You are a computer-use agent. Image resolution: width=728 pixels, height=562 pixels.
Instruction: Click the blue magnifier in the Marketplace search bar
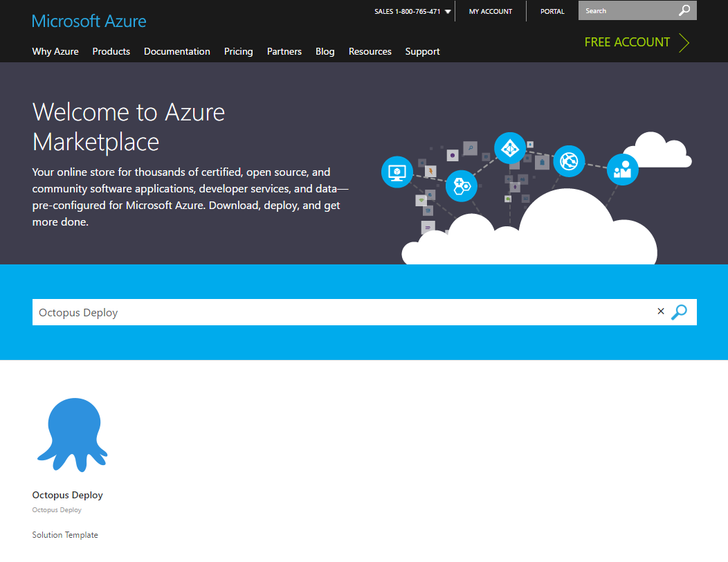680,312
